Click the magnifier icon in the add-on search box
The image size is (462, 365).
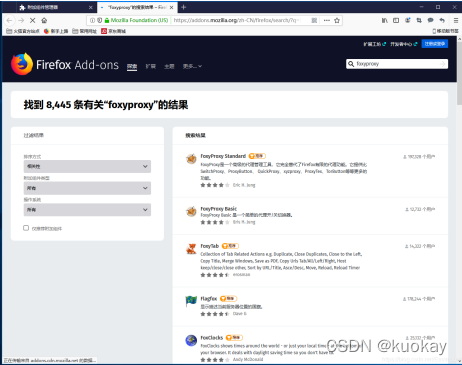pos(351,64)
